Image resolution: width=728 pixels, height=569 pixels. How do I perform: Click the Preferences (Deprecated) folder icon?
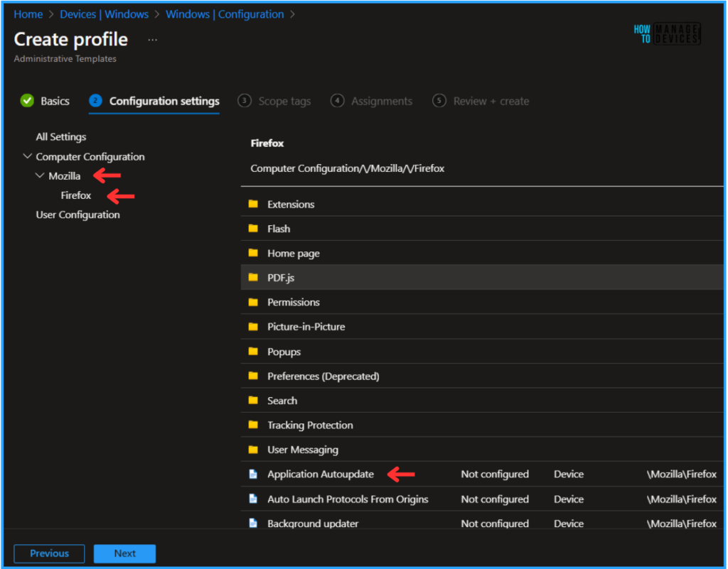(253, 376)
